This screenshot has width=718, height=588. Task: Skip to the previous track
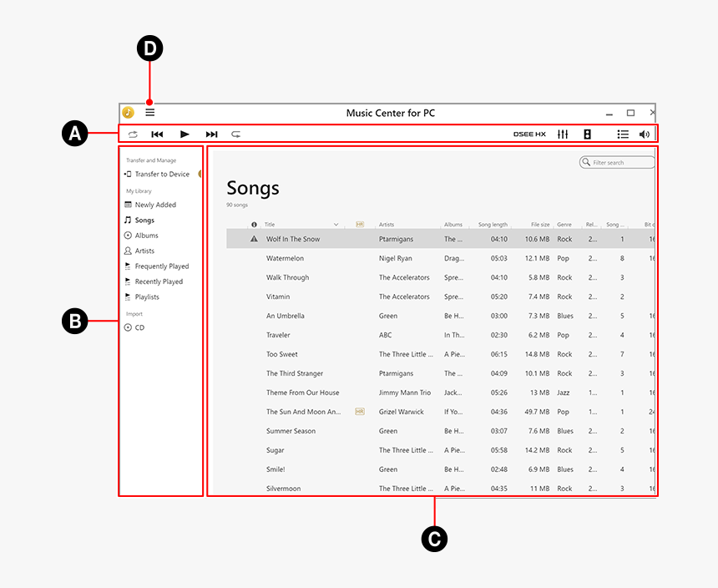(x=157, y=134)
